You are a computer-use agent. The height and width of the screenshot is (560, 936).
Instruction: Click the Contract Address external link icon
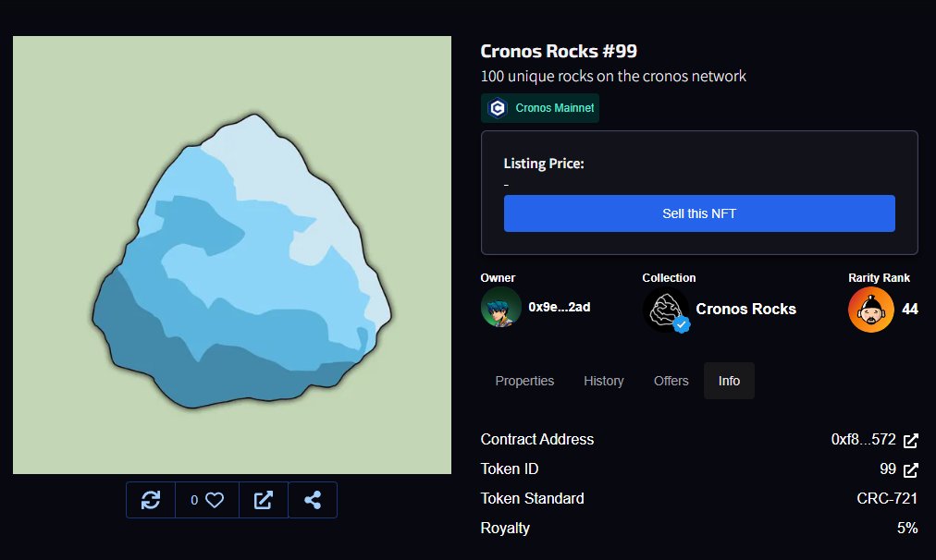point(912,440)
